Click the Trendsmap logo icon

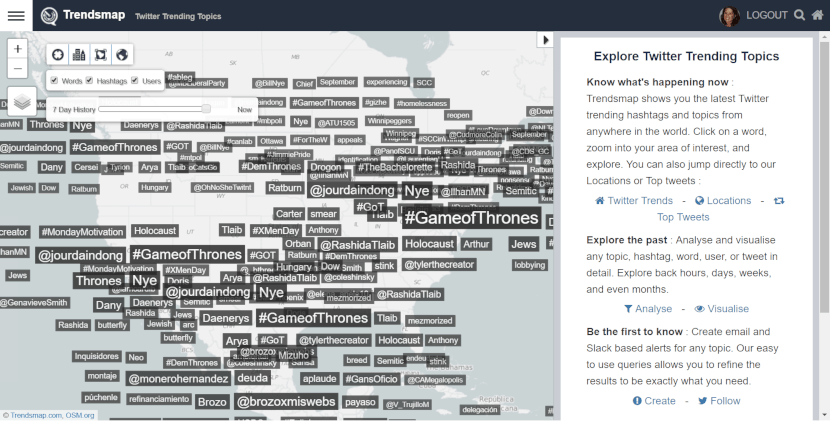pos(49,16)
